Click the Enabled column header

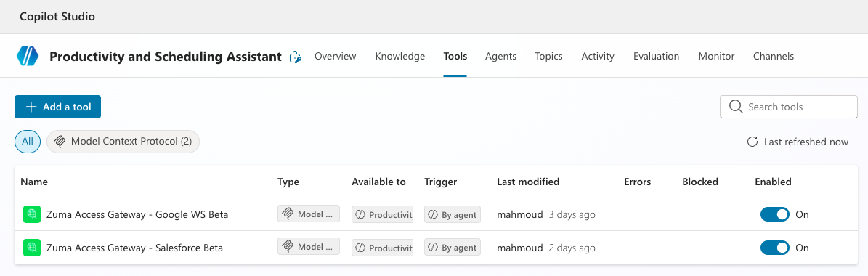pyautogui.click(x=774, y=182)
